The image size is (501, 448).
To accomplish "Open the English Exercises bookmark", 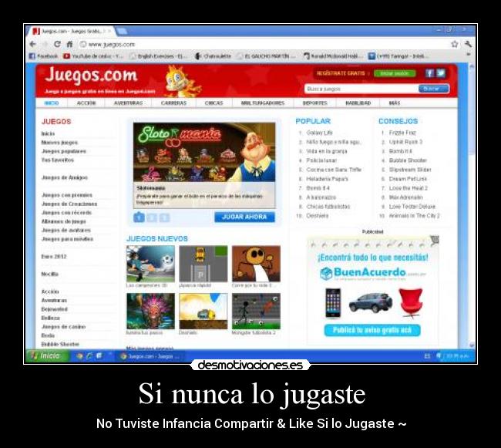I will [x=158, y=56].
